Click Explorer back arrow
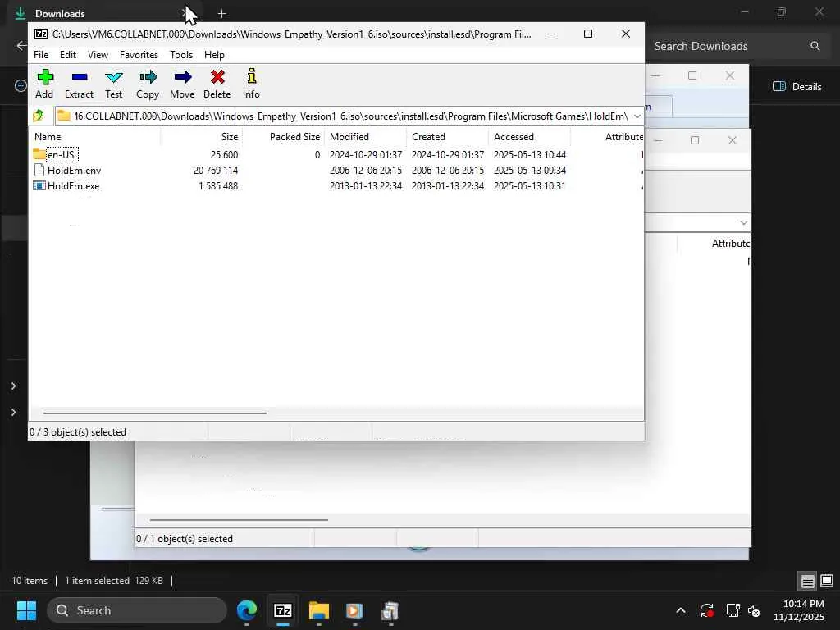The height and width of the screenshot is (630, 840). (21, 46)
